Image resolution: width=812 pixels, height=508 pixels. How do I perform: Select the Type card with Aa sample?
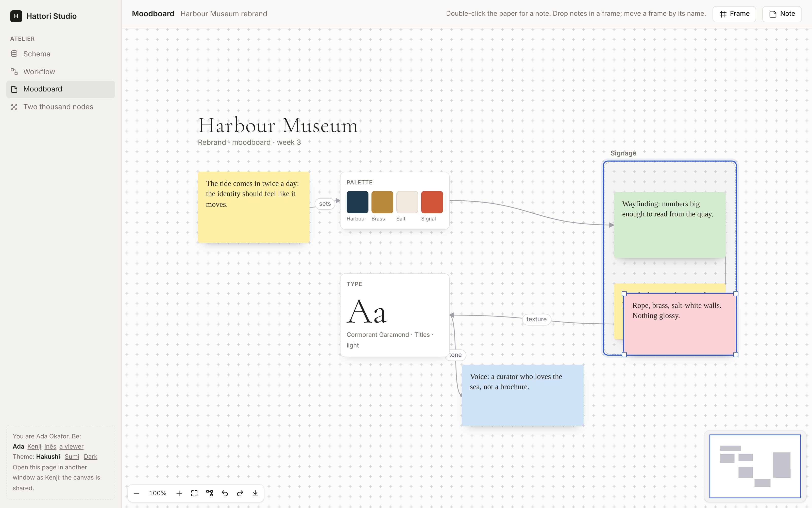(395, 315)
